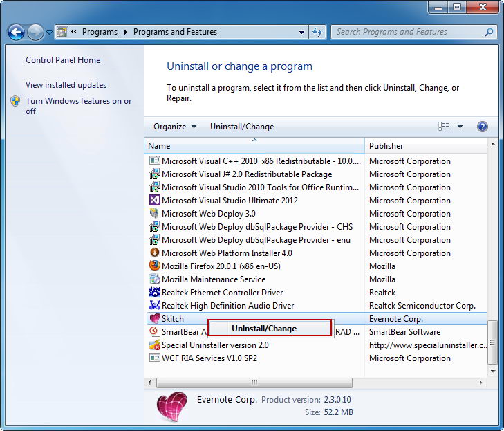Image resolution: width=504 pixels, height=431 pixels.
Task: Click the dbSqlPackage Provider - CHS icon
Action: [x=155, y=226]
